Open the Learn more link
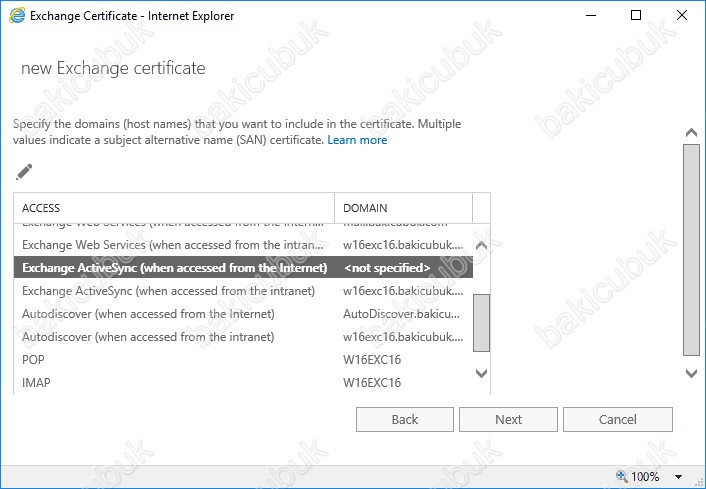 [357, 140]
